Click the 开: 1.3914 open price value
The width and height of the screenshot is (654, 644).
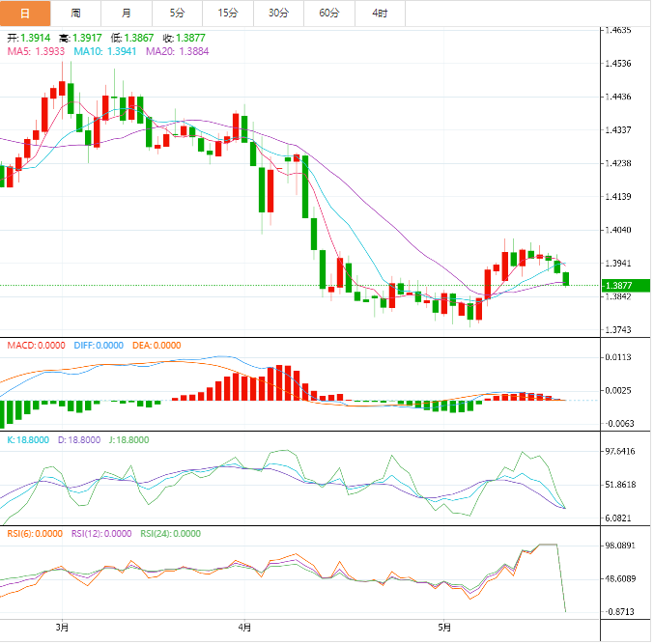(29, 38)
